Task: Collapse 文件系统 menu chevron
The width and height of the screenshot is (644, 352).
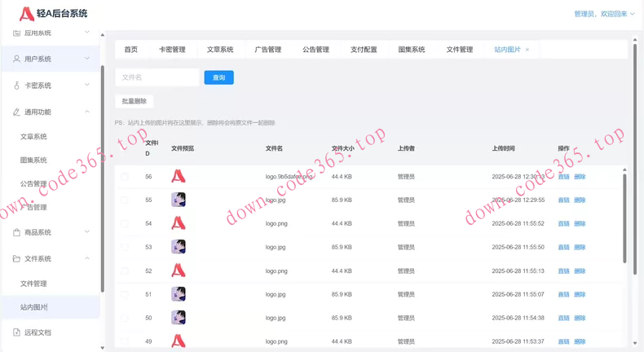Action: [87, 258]
